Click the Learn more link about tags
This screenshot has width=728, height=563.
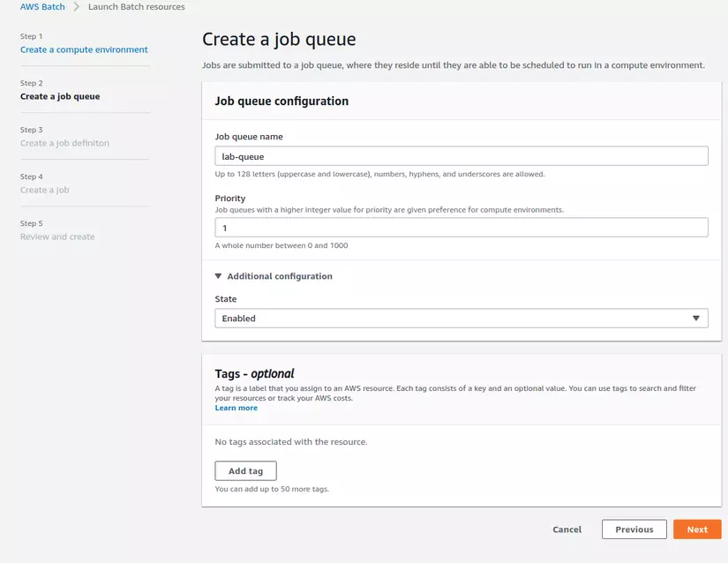point(235,407)
